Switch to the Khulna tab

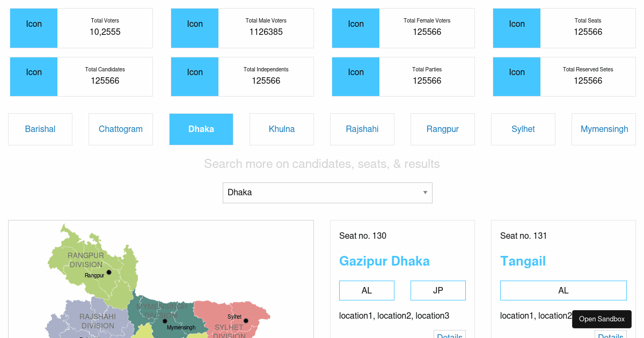(x=282, y=129)
